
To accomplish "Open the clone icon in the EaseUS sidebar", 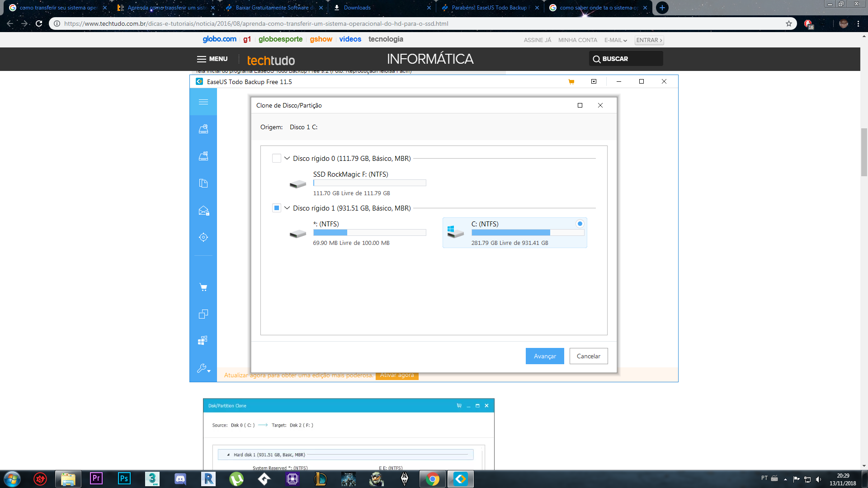I will 203,314.
